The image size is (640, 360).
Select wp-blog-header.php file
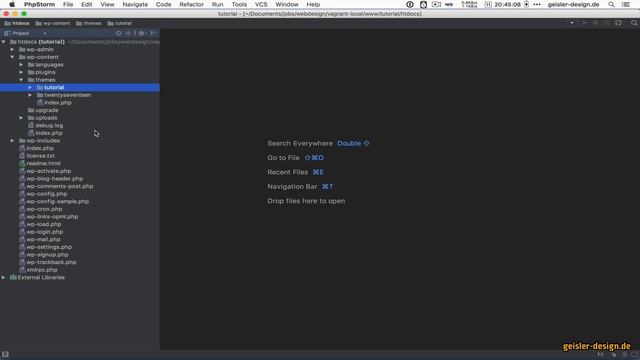[x=55, y=179]
